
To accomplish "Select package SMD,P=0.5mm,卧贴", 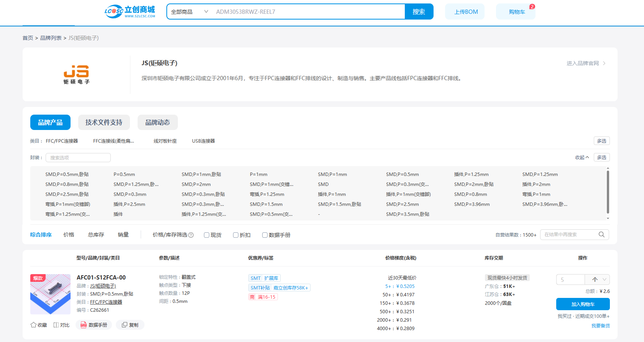I will pos(67,174).
